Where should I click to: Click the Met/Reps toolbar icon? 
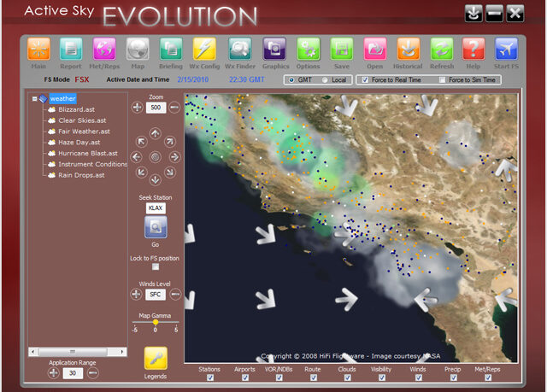point(104,50)
